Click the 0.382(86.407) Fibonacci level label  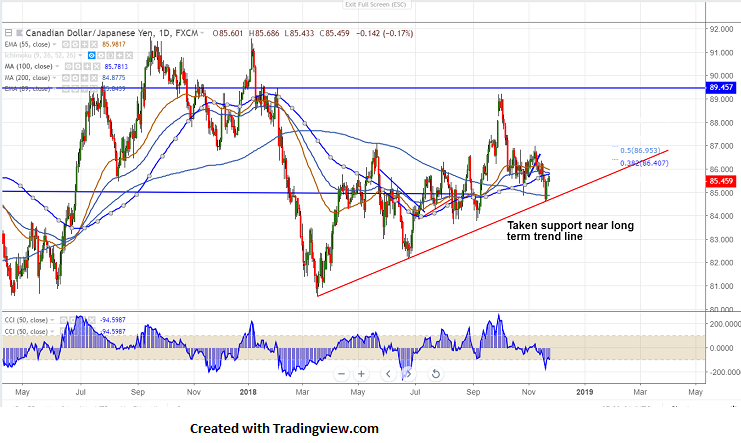[x=644, y=163]
